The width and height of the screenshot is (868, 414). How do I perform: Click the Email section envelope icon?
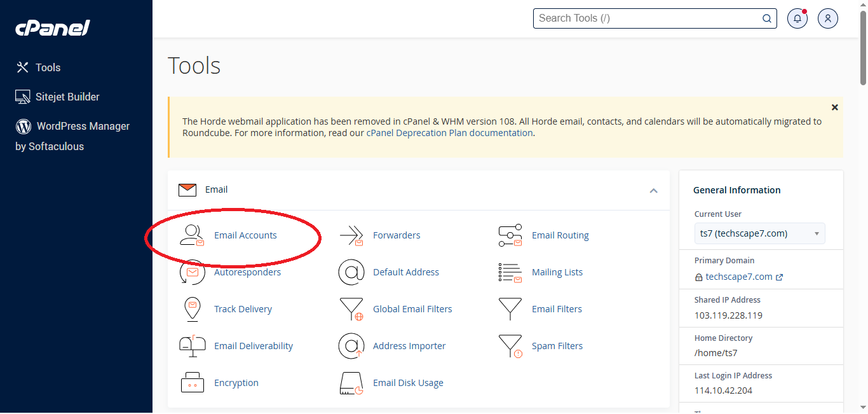click(x=187, y=190)
